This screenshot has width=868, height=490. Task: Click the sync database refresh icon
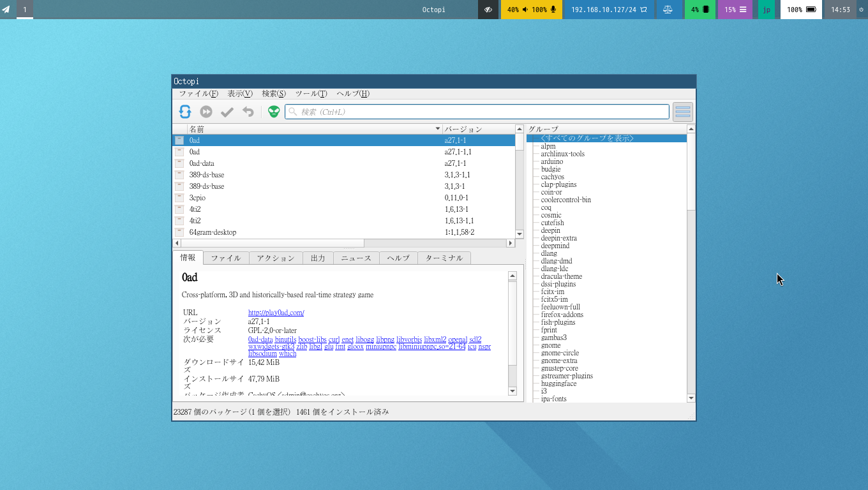coord(185,112)
